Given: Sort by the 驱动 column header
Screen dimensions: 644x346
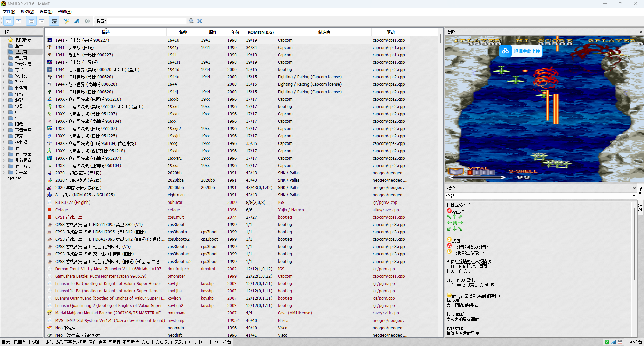Looking at the screenshot, I should 391,32.
